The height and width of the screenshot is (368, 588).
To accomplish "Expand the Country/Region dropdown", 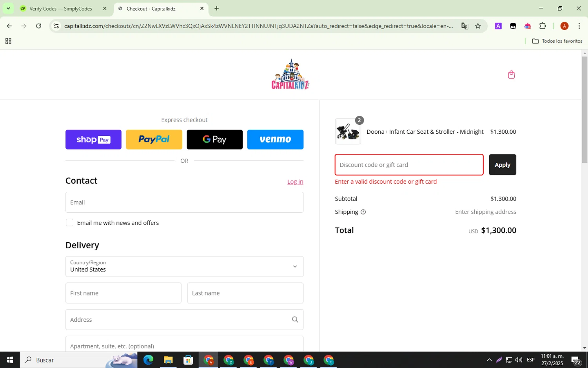I will click(x=184, y=266).
